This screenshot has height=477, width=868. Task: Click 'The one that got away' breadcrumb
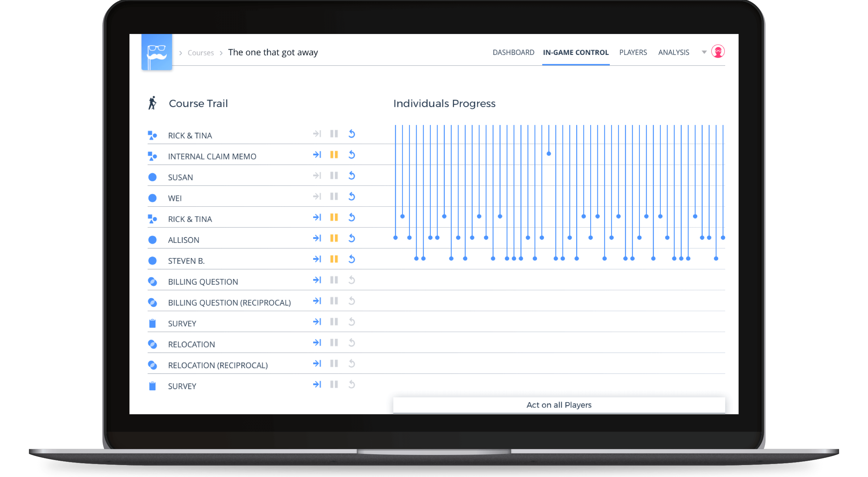[273, 52]
